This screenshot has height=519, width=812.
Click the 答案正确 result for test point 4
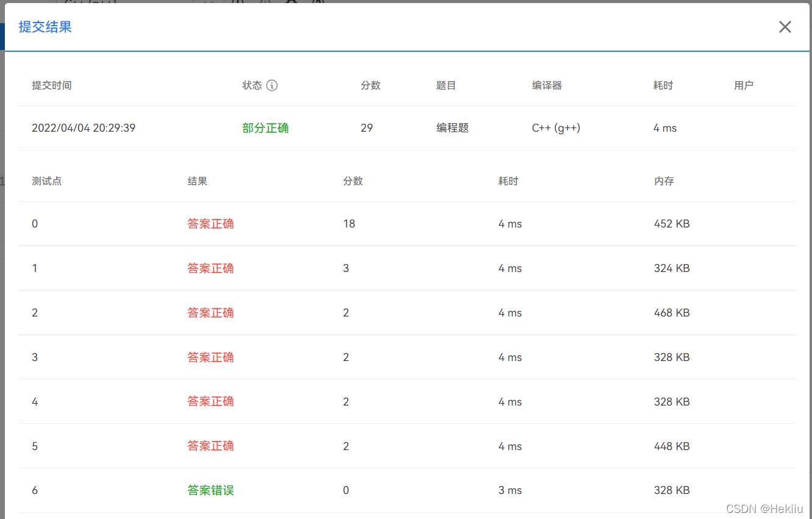click(211, 402)
